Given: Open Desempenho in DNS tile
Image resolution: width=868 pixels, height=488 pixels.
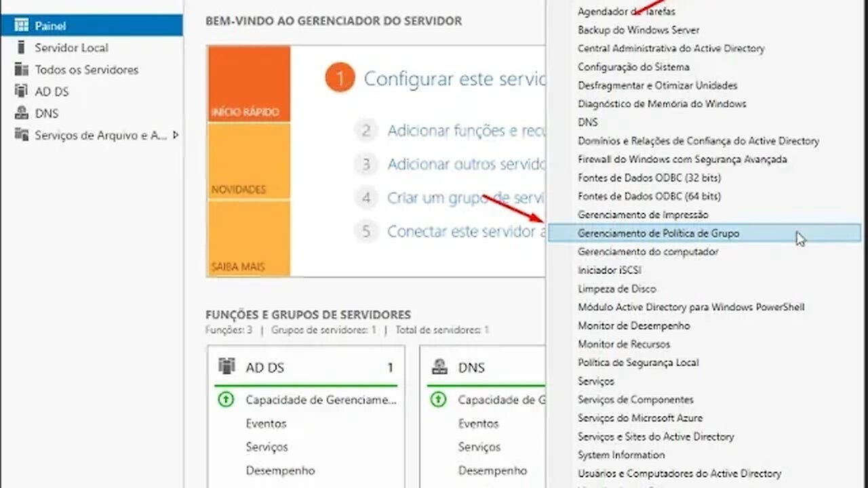Looking at the screenshot, I should pos(492,470).
